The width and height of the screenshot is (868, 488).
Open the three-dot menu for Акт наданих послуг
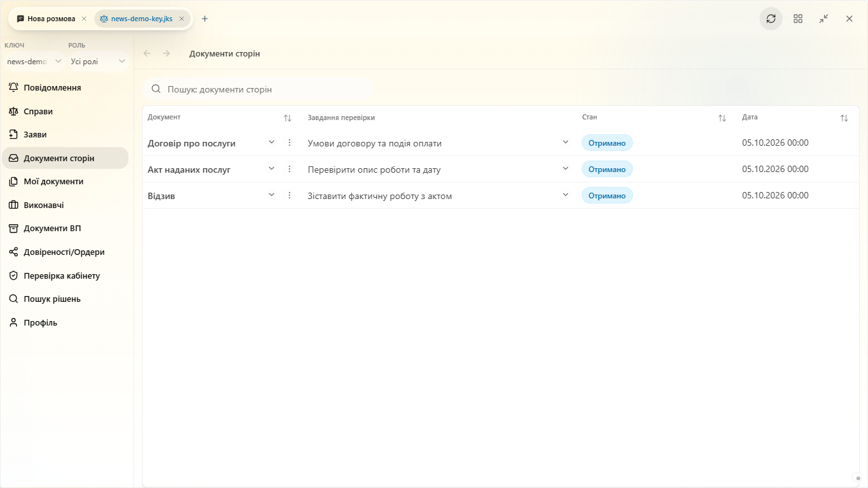290,169
